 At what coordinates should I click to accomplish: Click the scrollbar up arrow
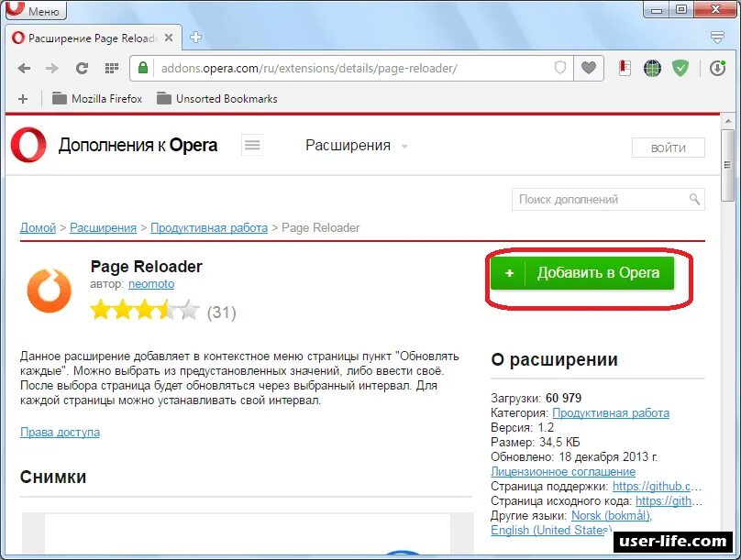click(727, 121)
